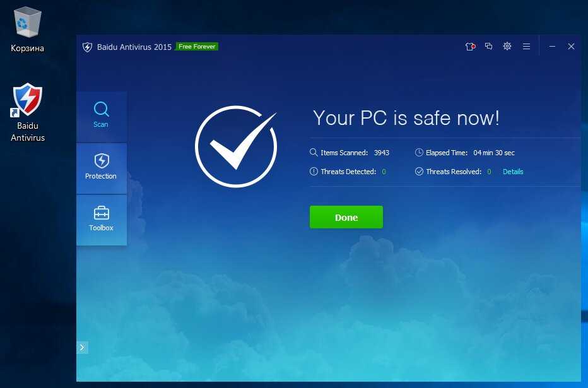Click the feedback chat icon in title bar
This screenshot has width=588, height=388.
488,46
